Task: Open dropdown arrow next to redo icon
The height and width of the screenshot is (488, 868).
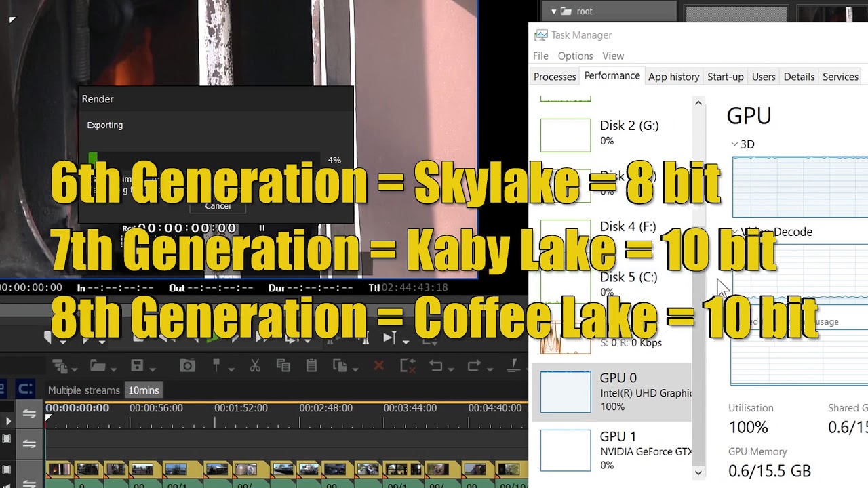Action: 490,370
